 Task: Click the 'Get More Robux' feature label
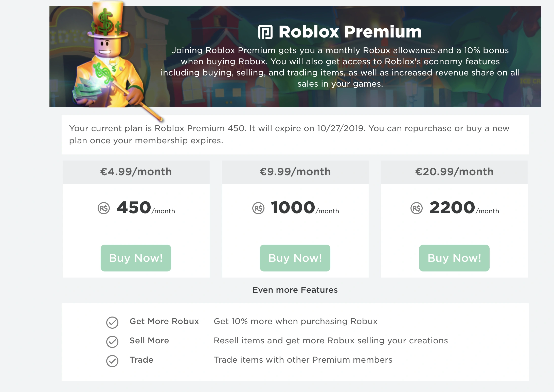[x=164, y=321]
